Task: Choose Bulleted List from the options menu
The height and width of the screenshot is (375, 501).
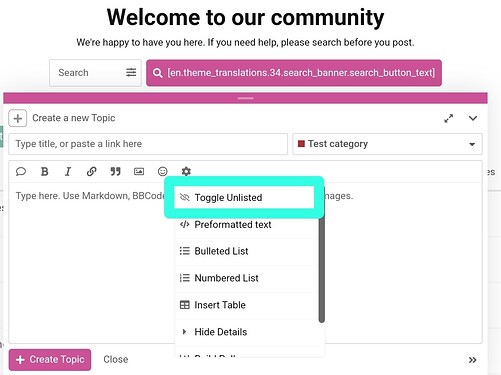Action: [x=247, y=251]
